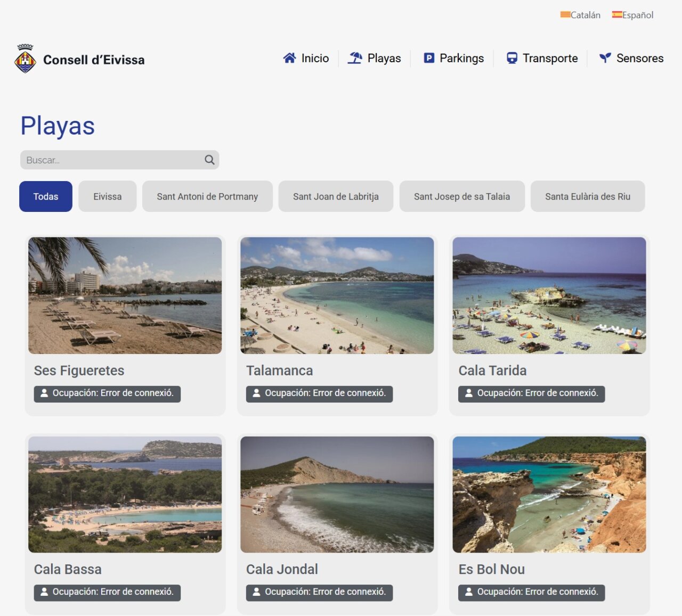This screenshot has width=682, height=616.
Task: Click the parking P icon
Action: (x=429, y=58)
